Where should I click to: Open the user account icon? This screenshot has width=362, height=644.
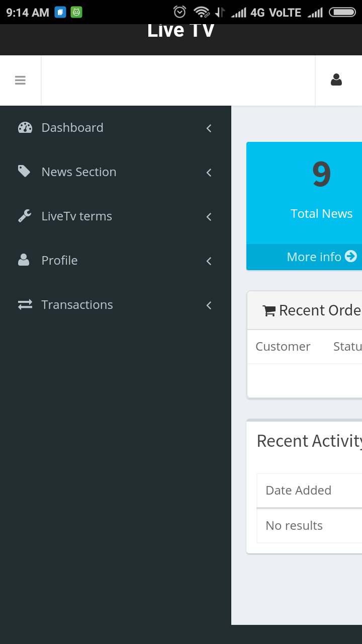[x=336, y=80]
